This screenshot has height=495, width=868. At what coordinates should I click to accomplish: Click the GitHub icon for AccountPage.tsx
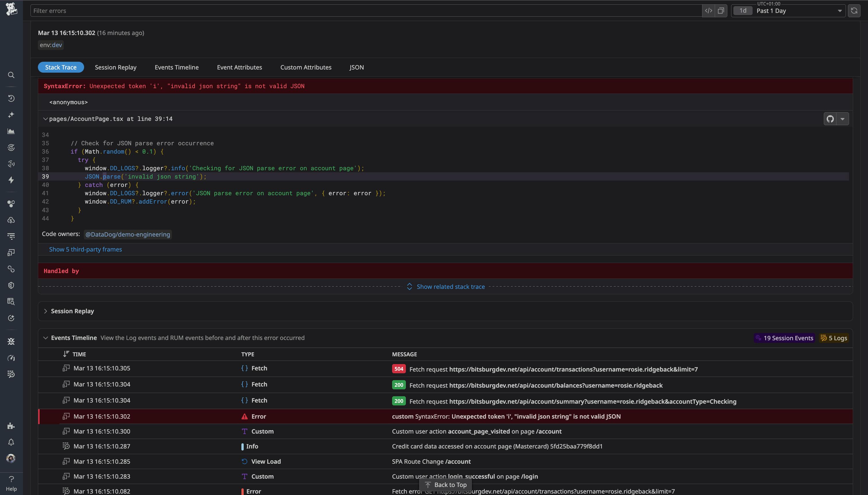point(830,119)
